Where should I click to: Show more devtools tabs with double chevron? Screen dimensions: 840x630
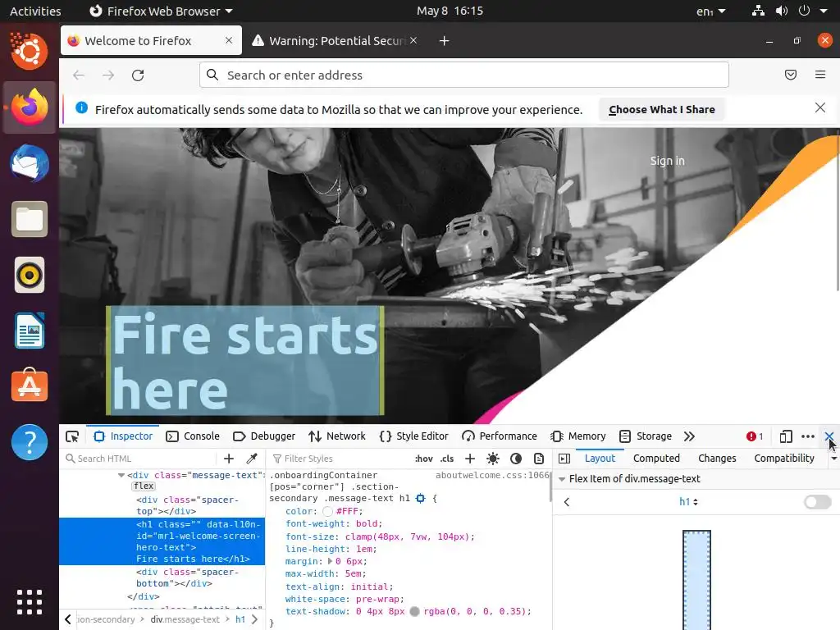[x=689, y=436]
